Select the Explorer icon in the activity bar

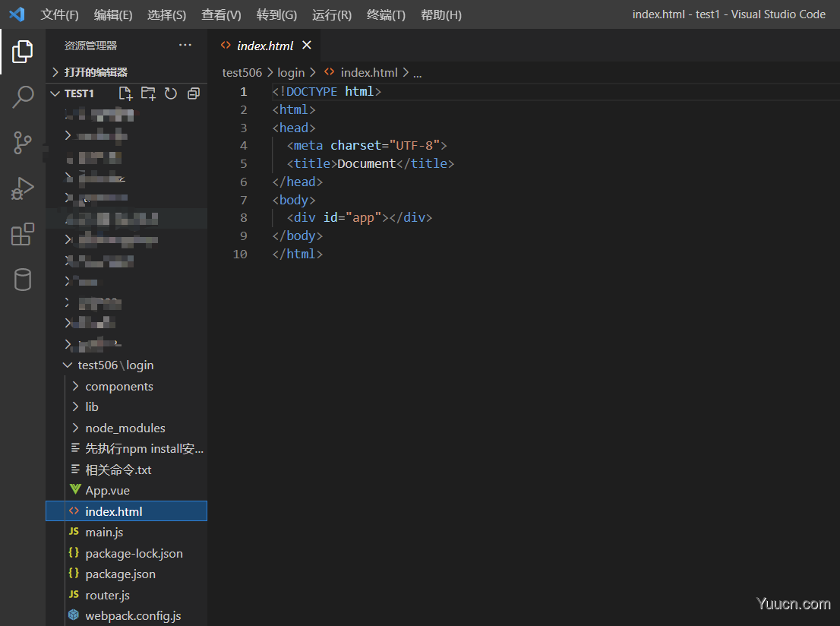click(x=23, y=51)
